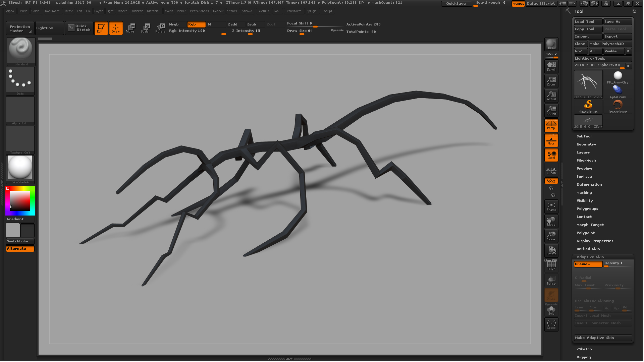Viewport: 644px width, 362px height.
Task: Click the Projection Master button
Action: pyautogui.click(x=20, y=28)
